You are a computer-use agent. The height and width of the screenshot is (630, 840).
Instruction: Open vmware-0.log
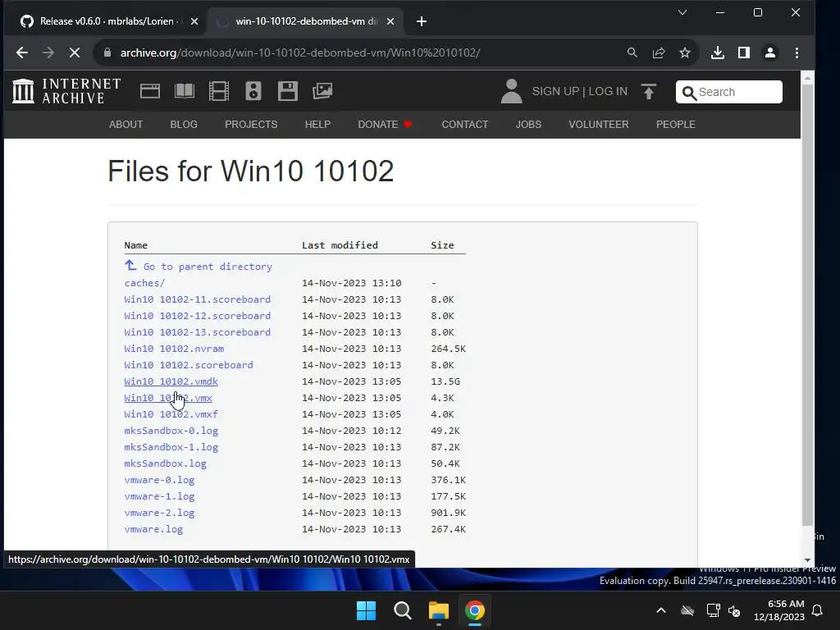coord(159,480)
